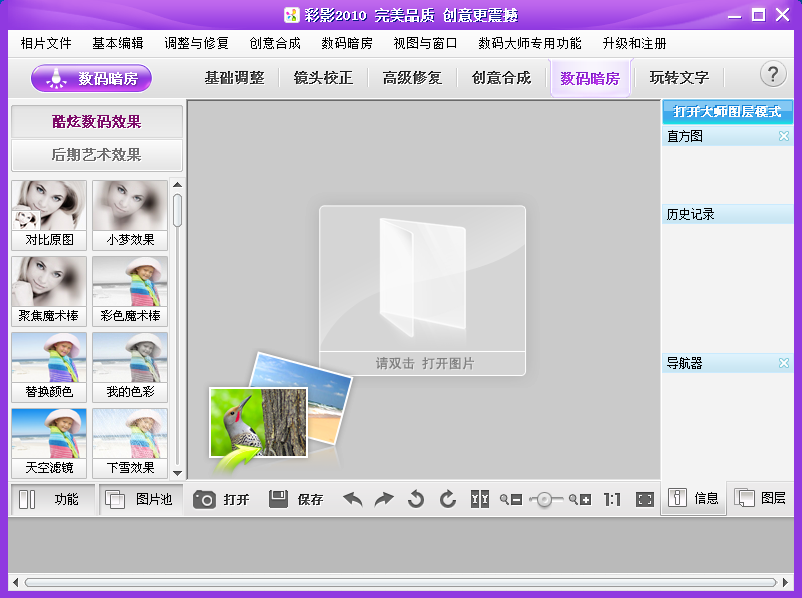
Task: Rotate image clockwise
Action: tap(448, 499)
